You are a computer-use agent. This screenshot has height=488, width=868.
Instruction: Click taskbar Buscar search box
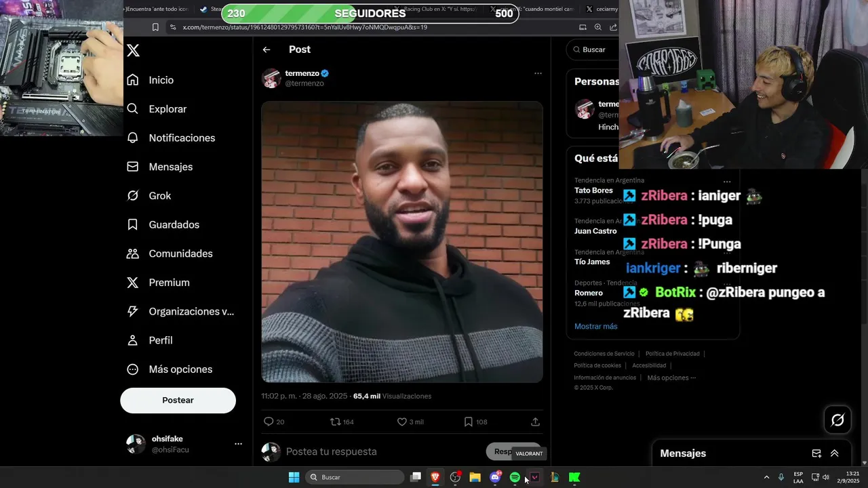355,477
